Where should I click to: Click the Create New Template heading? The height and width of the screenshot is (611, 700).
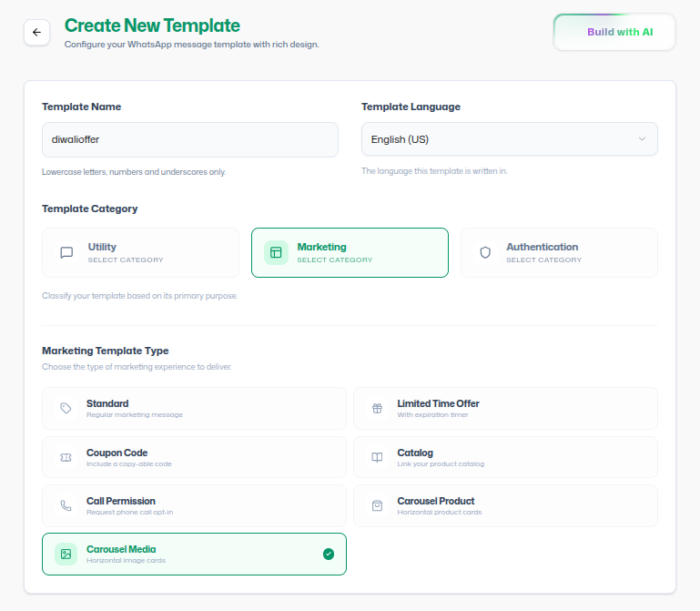(152, 25)
